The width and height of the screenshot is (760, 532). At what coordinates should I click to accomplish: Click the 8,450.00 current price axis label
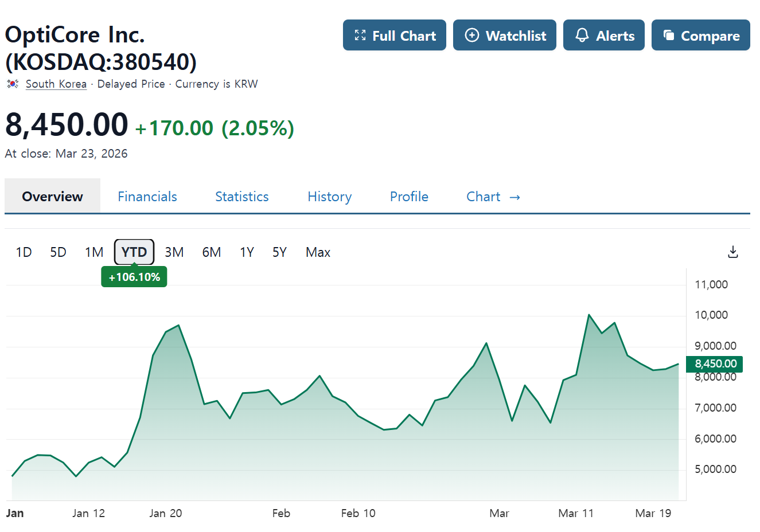[716, 364]
